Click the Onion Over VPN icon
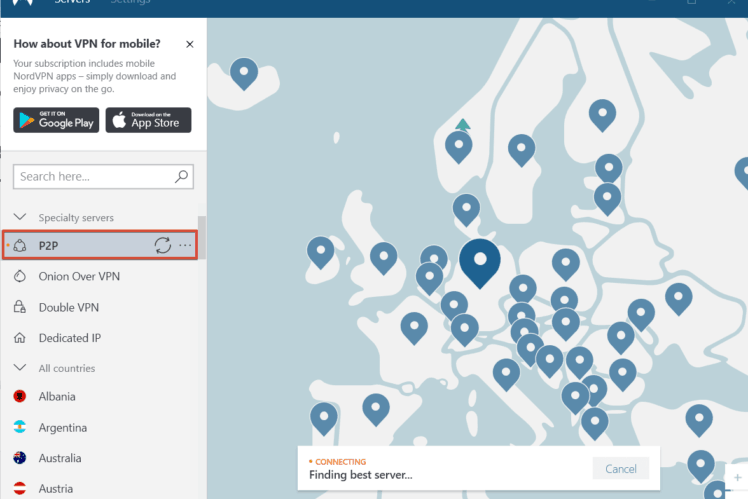 tap(20, 276)
